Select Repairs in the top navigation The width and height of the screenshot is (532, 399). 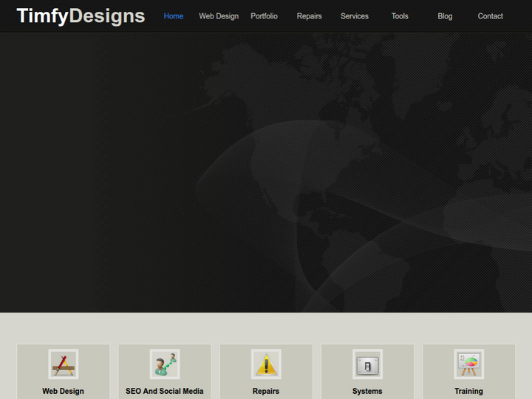pyautogui.click(x=309, y=16)
